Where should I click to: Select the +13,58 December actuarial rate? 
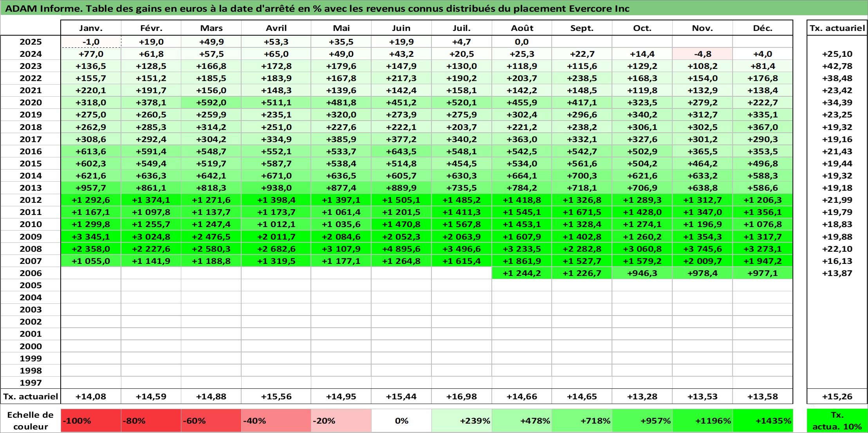762,397
